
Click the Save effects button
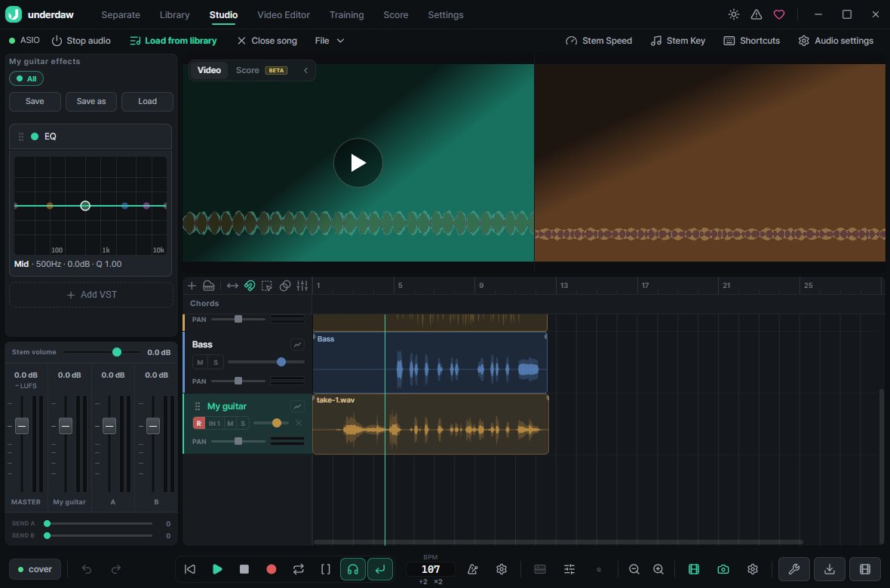35,102
